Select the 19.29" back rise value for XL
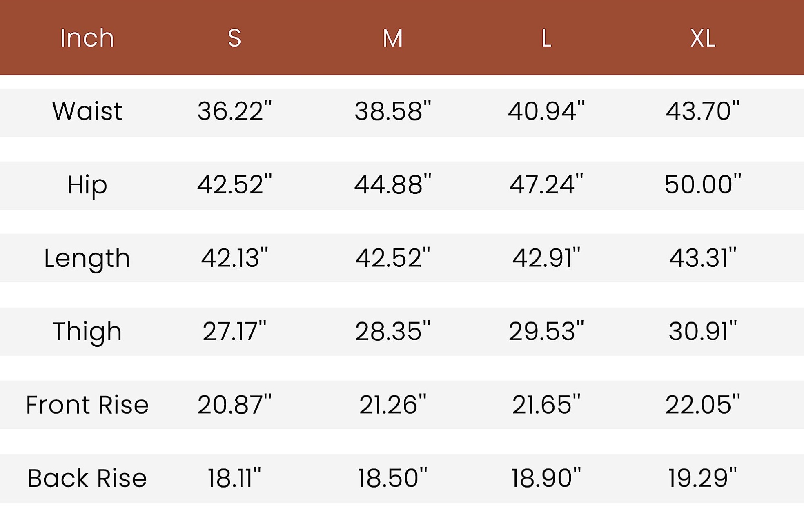 pyautogui.click(x=702, y=478)
